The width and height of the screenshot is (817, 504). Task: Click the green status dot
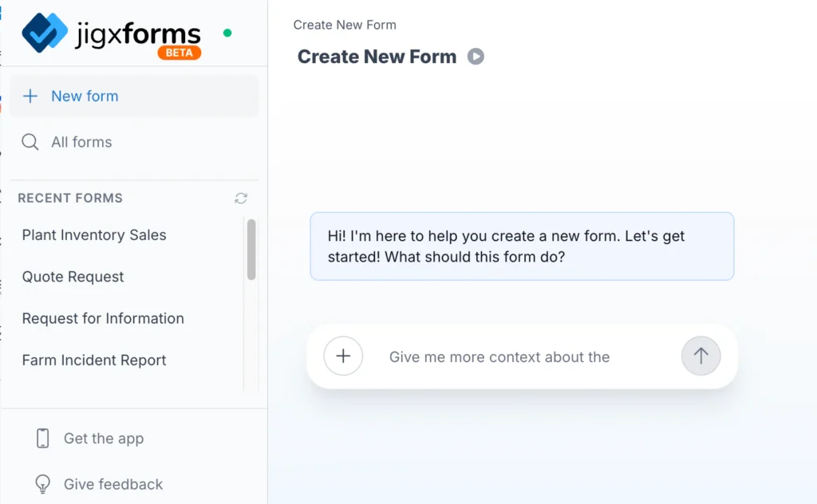point(227,33)
